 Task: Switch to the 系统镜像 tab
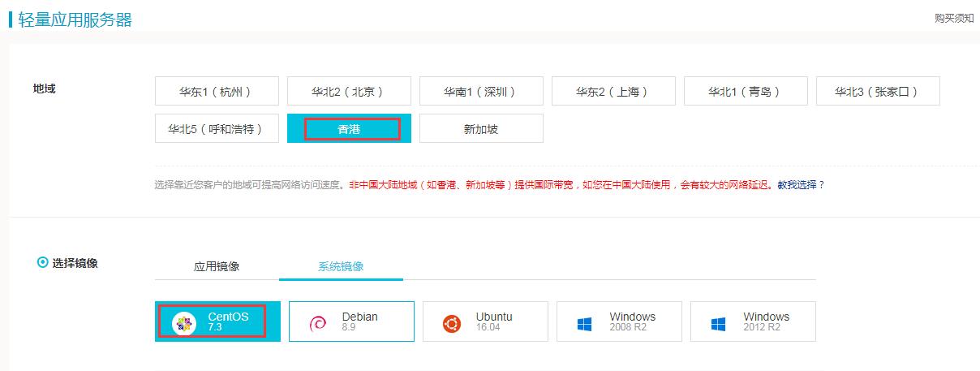coord(341,266)
